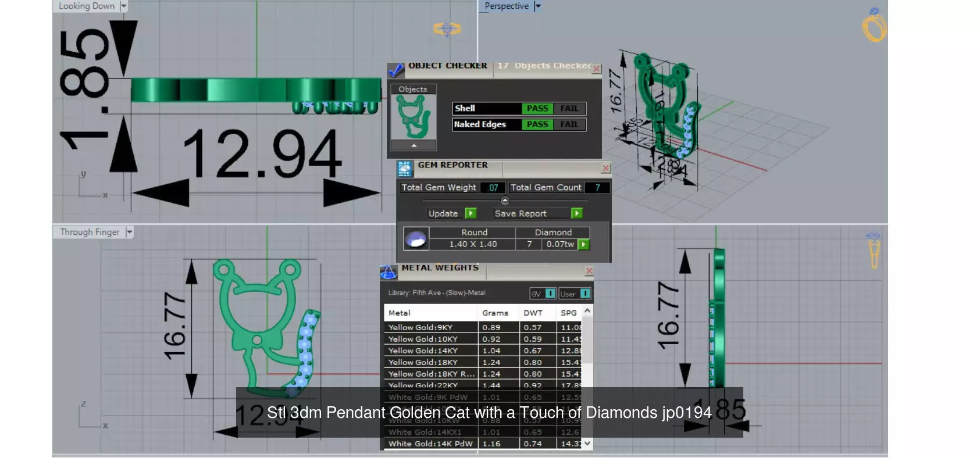
Task: Click the ring icon in side viewport
Action: [874, 251]
